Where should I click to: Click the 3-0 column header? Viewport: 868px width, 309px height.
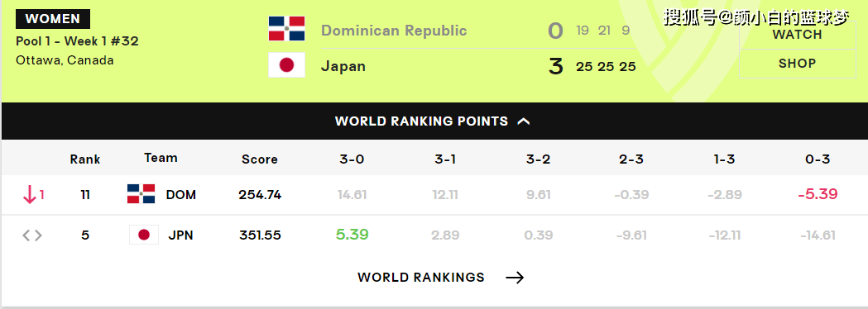tap(352, 159)
